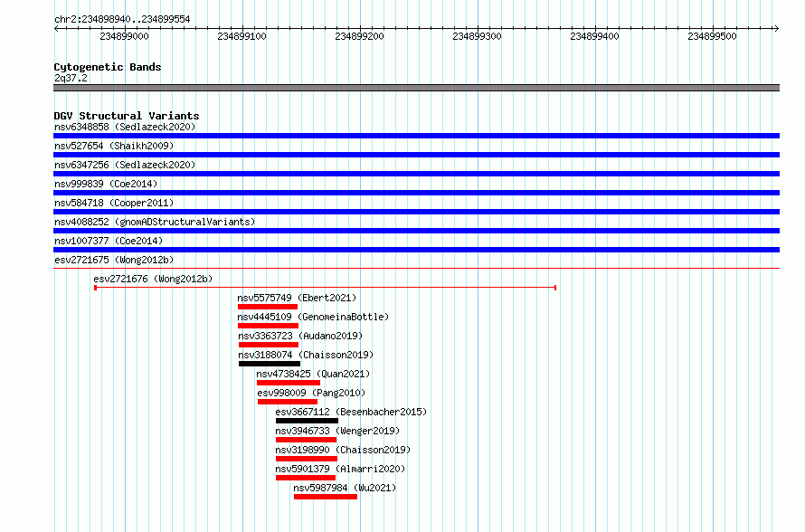Viewport: 805px width, 532px height.
Task: Click the red bar for nsv5901379
Action: click(x=306, y=478)
